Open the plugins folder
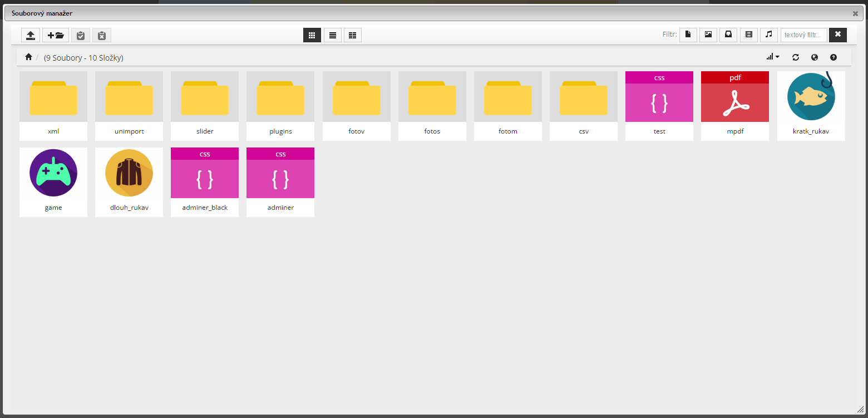Screen dimensions: 868x418 [280, 106]
